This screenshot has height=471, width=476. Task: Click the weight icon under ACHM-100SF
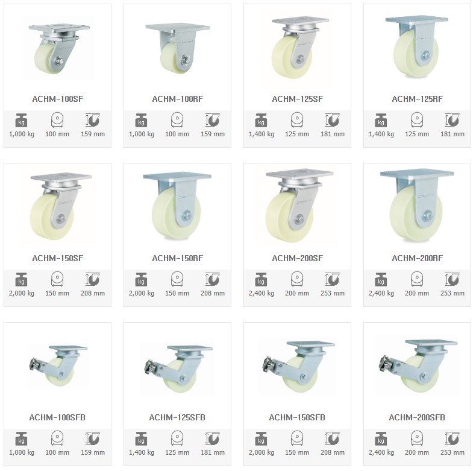pos(21,121)
